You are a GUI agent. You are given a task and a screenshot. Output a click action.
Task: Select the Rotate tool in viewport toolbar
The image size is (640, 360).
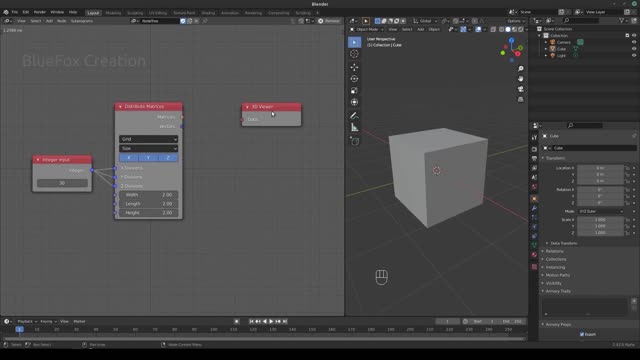point(354,79)
